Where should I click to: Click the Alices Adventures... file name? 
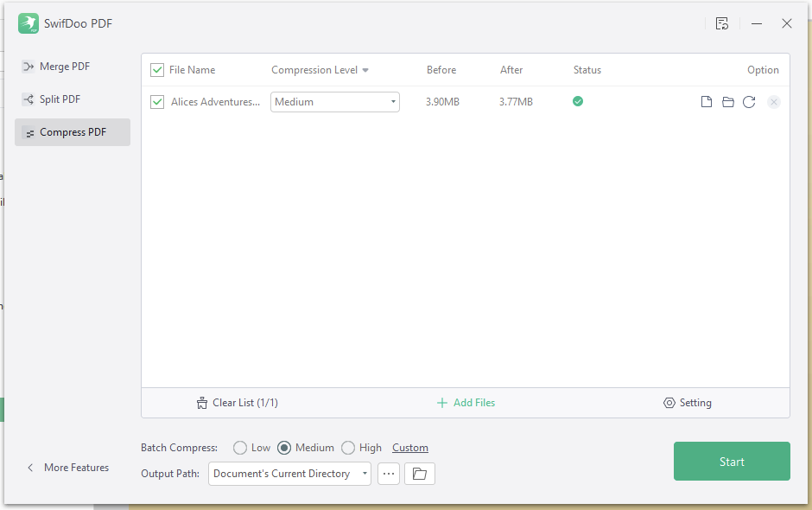coord(215,102)
